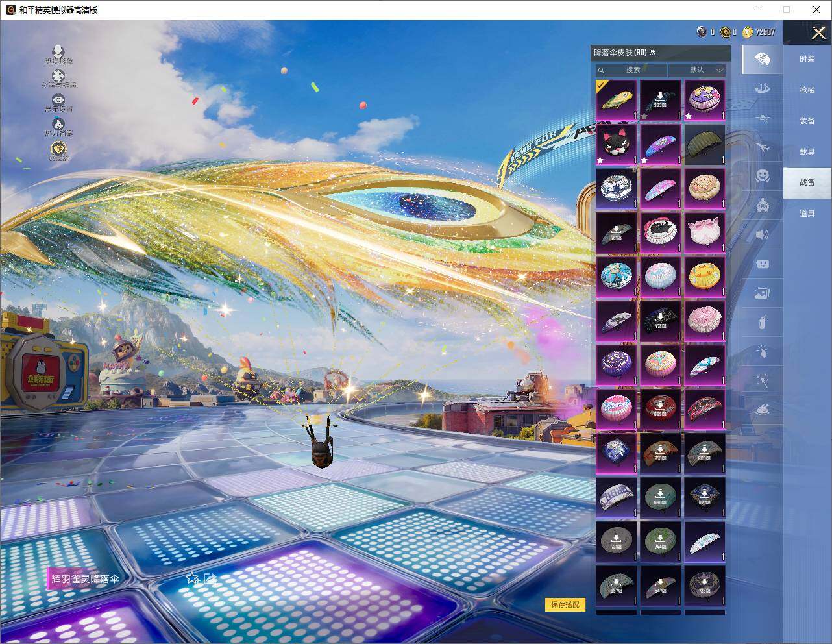This screenshot has width=832, height=644.
Task: Open the smiley emote icon
Action: tap(763, 176)
